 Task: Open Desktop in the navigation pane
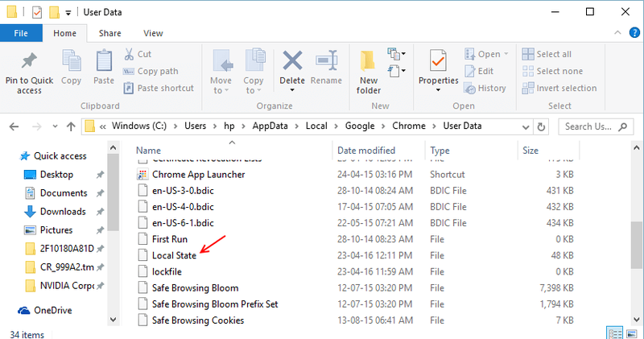56,174
